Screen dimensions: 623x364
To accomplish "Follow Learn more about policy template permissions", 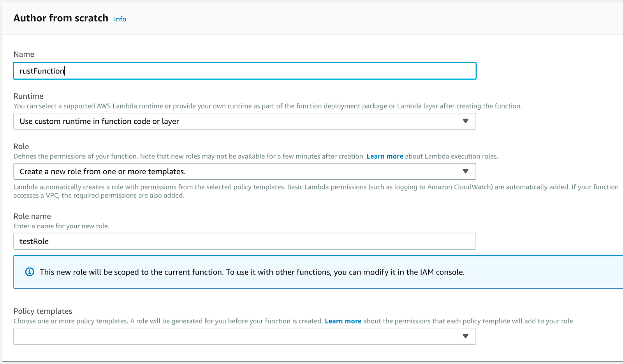I will (x=343, y=321).
